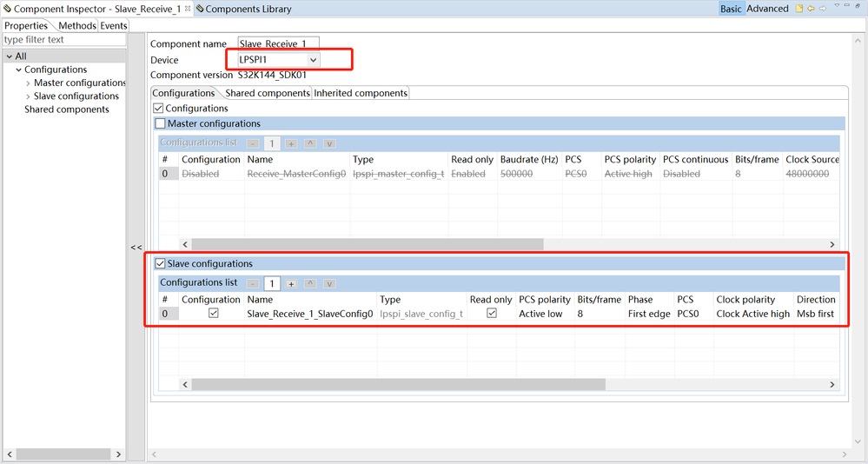This screenshot has height=464, width=868.
Task: Enable the Master configurations checkbox
Action: pyautogui.click(x=161, y=123)
